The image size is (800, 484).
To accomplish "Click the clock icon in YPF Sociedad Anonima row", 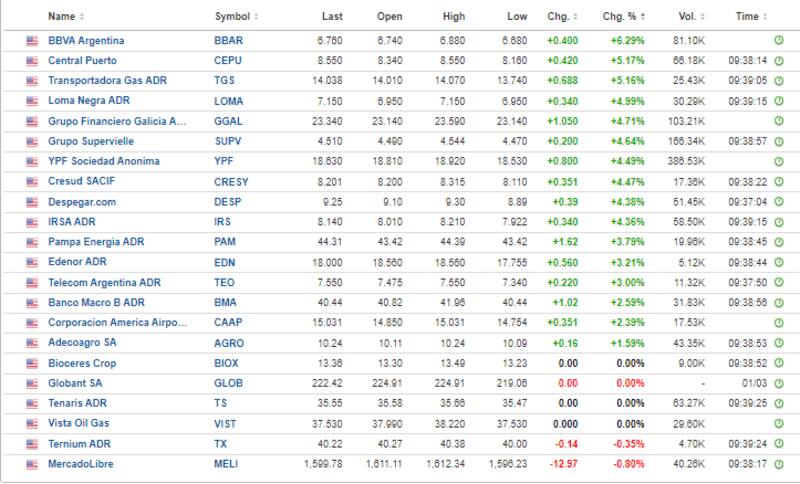I will [x=779, y=161].
